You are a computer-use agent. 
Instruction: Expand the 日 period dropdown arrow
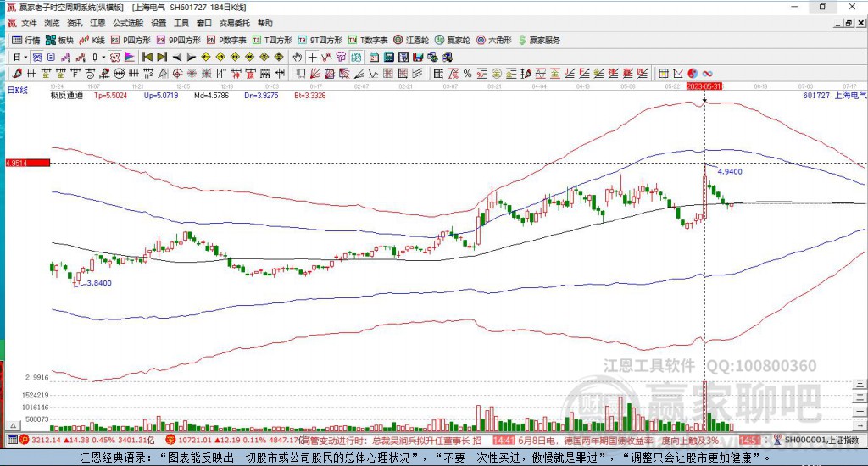pos(25,57)
